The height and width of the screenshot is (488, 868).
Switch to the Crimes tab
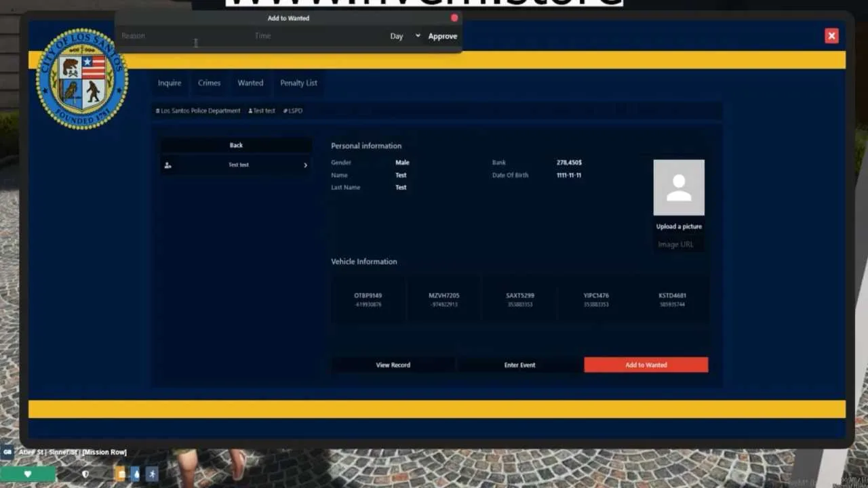[209, 83]
